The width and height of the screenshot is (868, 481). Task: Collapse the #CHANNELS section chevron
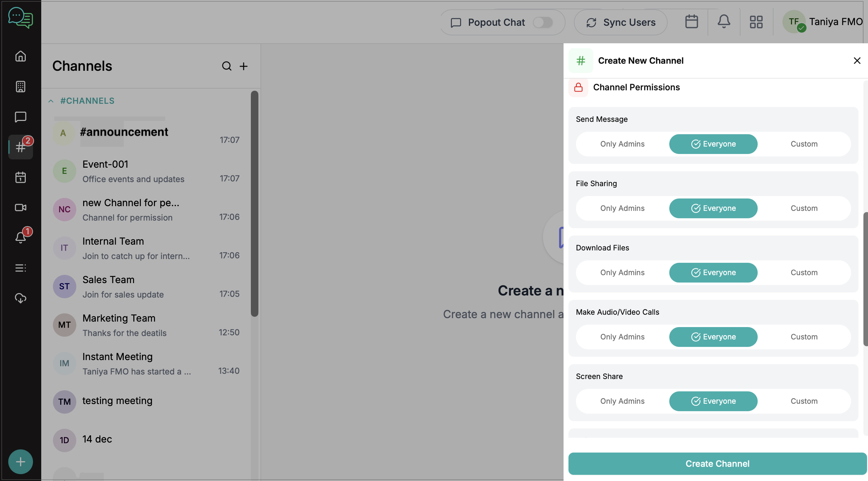(51, 101)
